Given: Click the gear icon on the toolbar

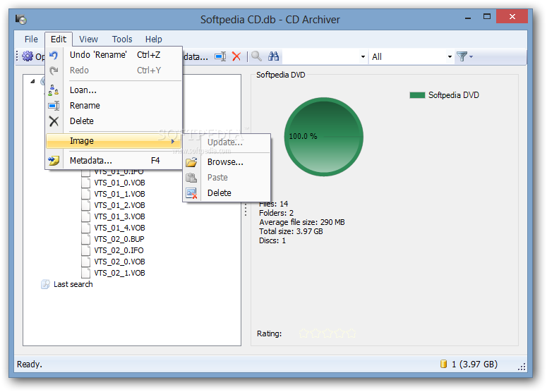Looking at the screenshot, I should point(28,56).
